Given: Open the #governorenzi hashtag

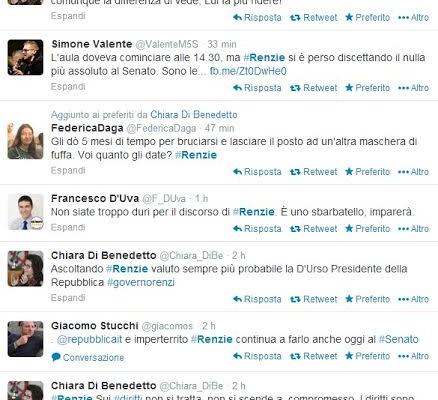Looking at the screenshot, I should coord(141,283).
